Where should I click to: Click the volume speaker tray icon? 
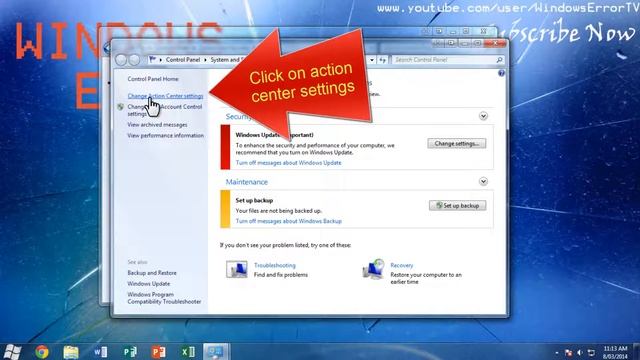(x=580, y=352)
